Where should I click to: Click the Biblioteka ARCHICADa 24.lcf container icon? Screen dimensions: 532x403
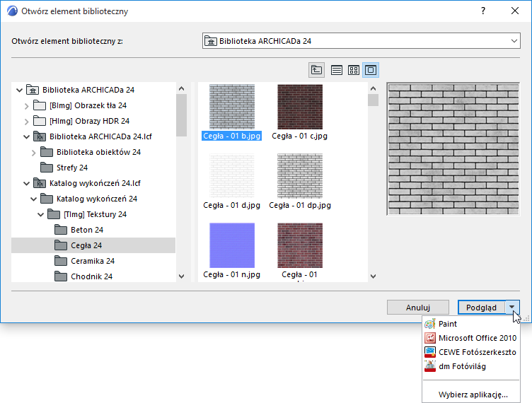[40, 136]
